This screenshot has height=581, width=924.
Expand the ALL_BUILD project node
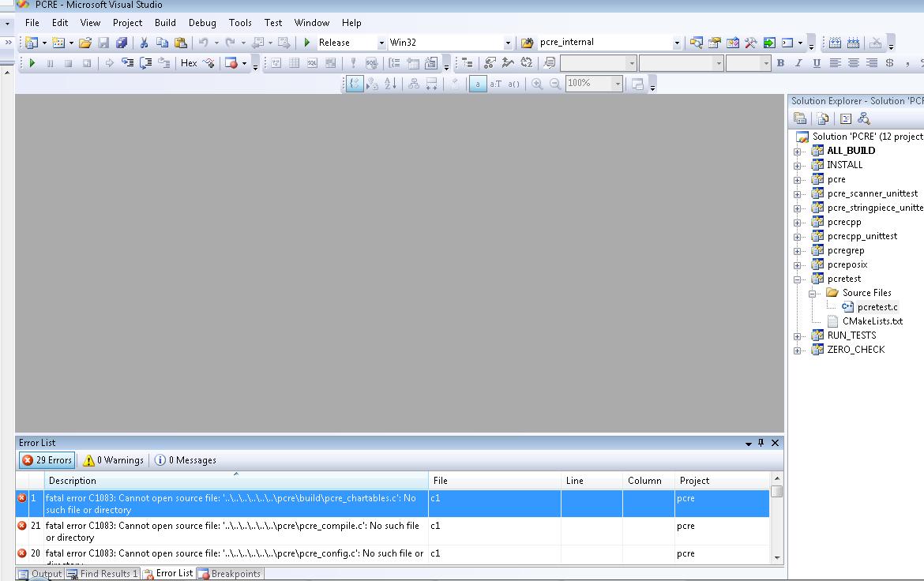point(798,152)
